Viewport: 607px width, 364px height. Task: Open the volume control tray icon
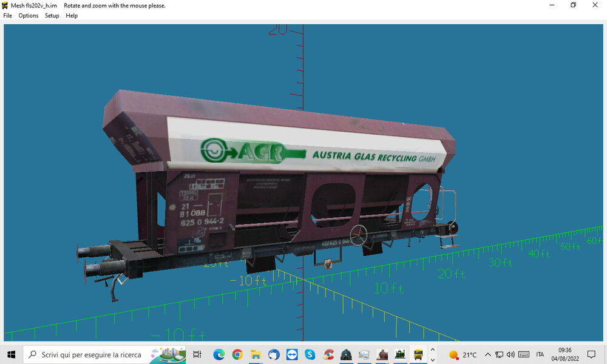point(511,354)
